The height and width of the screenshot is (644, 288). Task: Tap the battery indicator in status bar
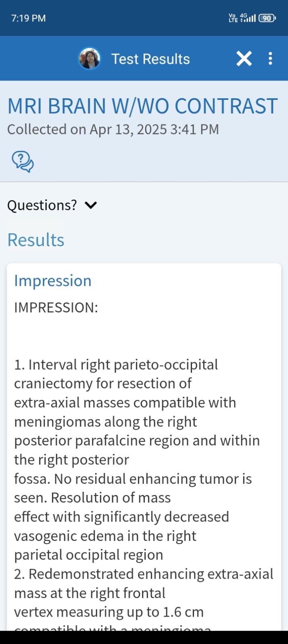coord(267,18)
